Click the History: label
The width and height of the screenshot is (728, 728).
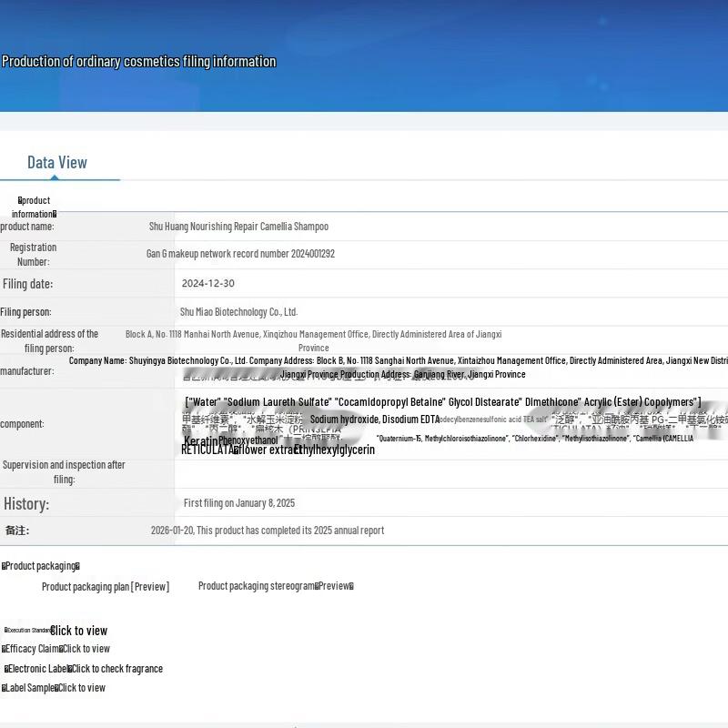point(26,504)
